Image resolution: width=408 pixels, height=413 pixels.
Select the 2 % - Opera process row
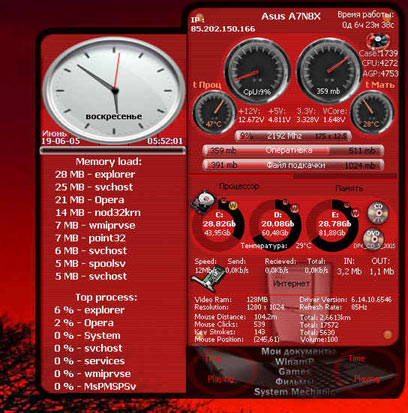pos(84,323)
